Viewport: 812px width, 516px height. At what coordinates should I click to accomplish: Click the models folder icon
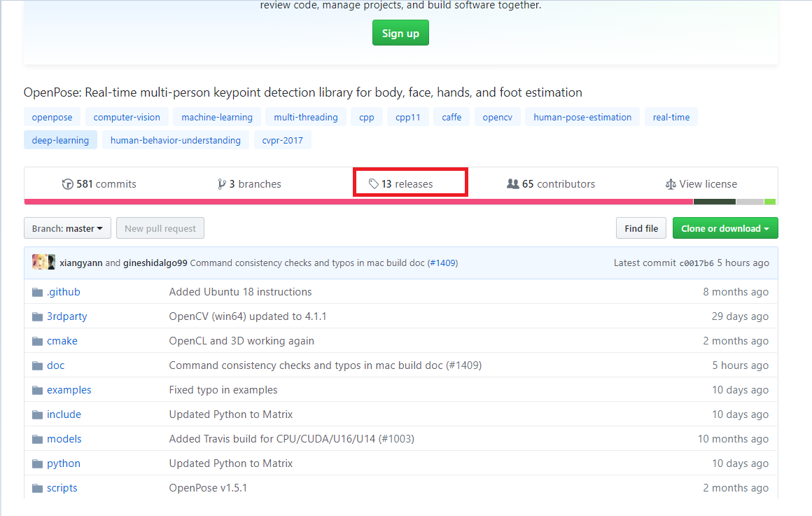click(x=37, y=439)
